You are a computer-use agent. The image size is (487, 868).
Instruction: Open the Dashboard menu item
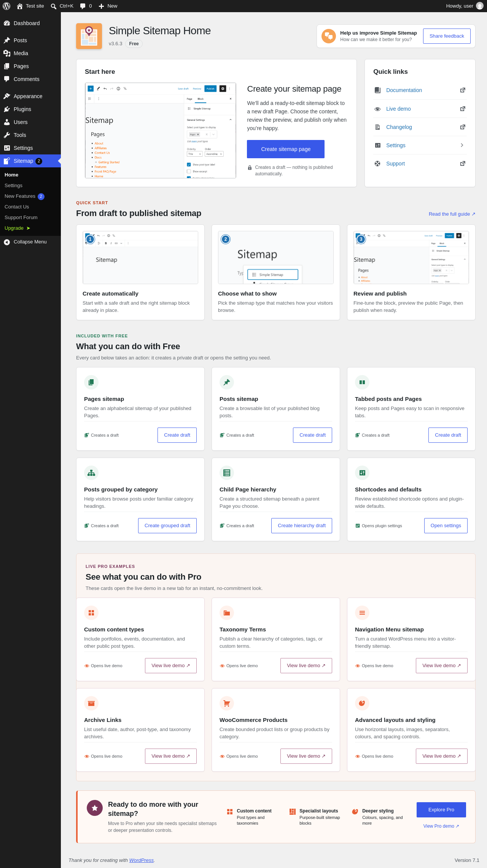tap(30, 23)
